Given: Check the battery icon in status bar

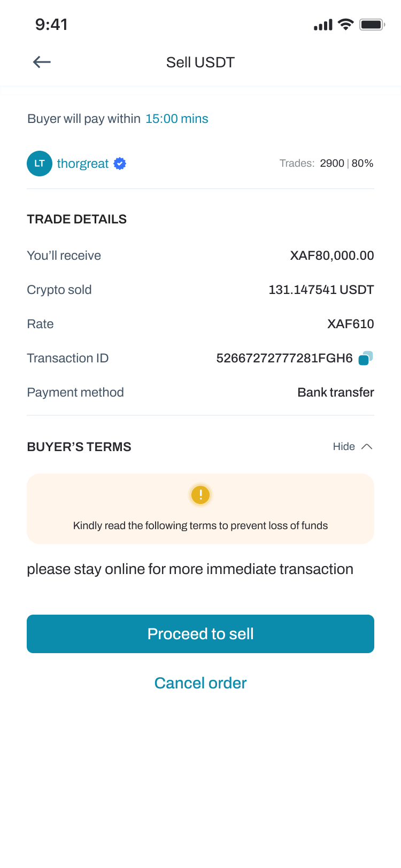Looking at the screenshot, I should pos(372,25).
